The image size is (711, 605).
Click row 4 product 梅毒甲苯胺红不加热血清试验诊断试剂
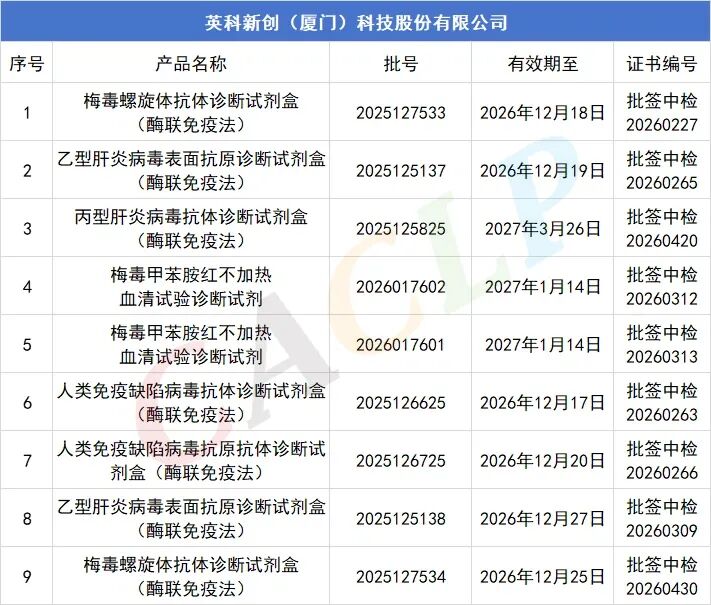pyautogui.click(x=191, y=287)
